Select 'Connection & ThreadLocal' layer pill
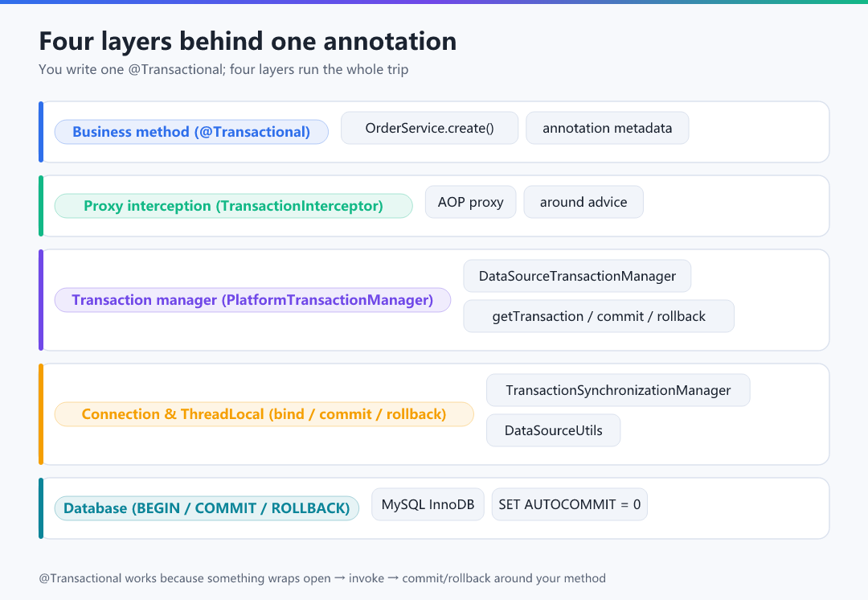 coord(264,414)
